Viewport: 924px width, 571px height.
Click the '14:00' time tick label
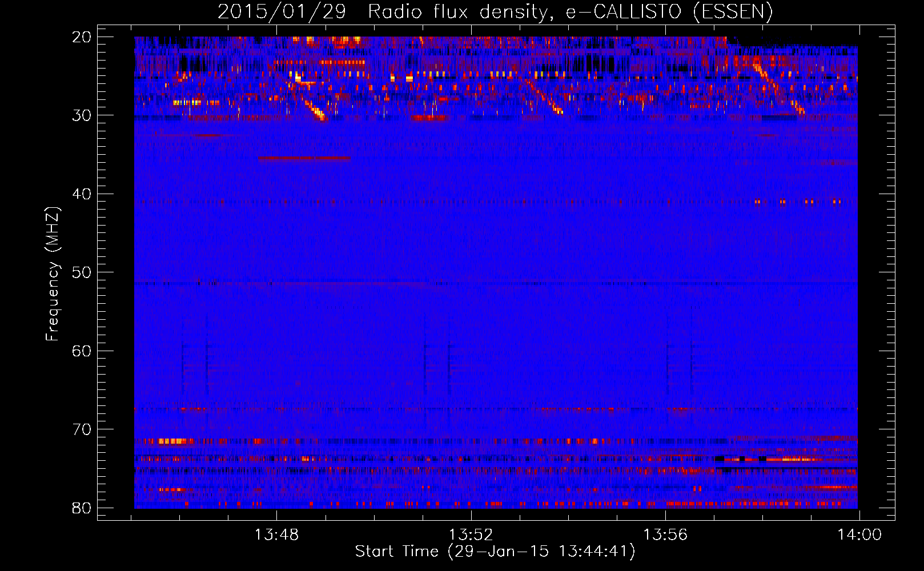click(859, 535)
